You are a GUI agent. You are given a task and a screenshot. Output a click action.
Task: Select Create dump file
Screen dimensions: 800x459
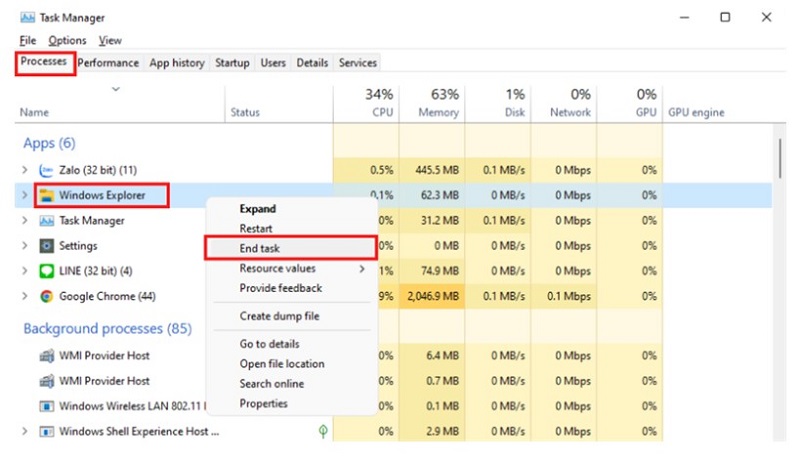280,316
